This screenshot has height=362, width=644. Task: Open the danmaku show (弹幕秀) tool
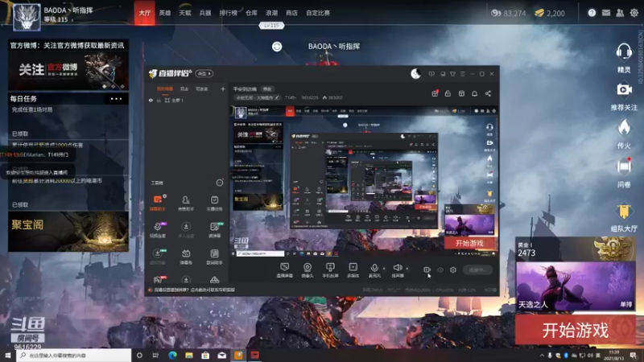[186, 257]
